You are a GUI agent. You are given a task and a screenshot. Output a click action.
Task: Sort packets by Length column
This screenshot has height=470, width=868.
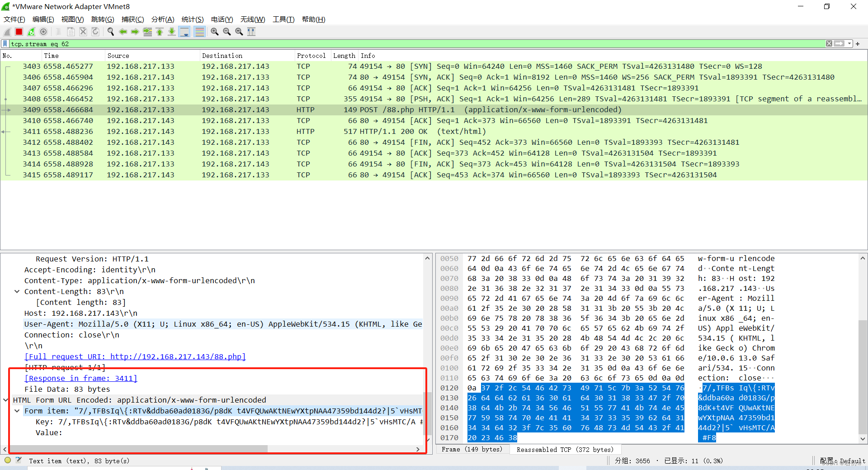(x=344, y=56)
